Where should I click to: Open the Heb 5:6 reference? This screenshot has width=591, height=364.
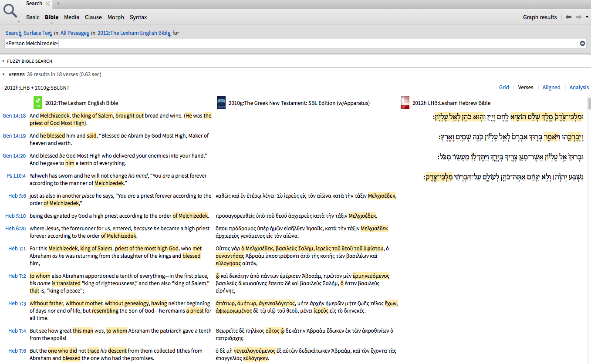click(17, 196)
